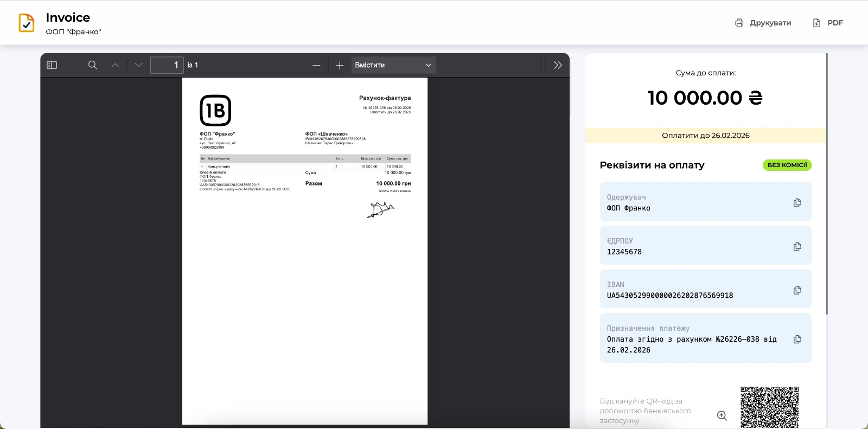The width and height of the screenshot is (868, 429).
Task: Click the IBAN value UA543052990000026202876569918
Action: pos(670,296)
